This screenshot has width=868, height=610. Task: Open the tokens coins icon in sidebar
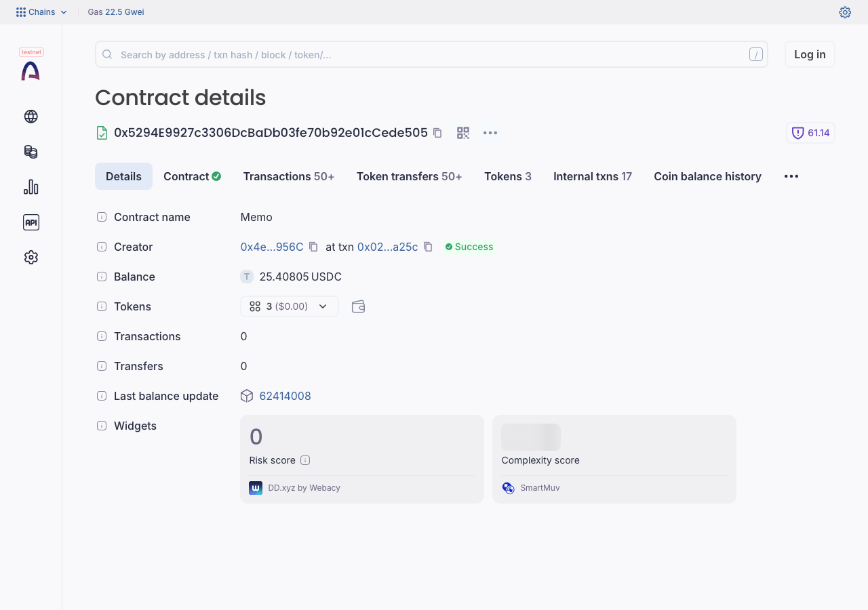tap(31, 152)
